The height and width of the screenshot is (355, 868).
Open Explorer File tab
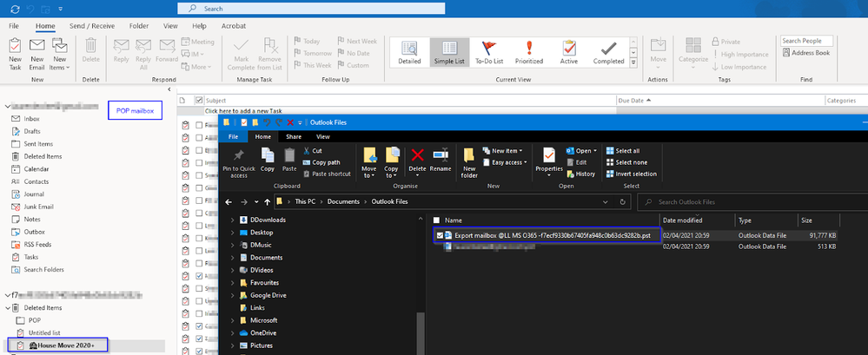tap(233, 136)
